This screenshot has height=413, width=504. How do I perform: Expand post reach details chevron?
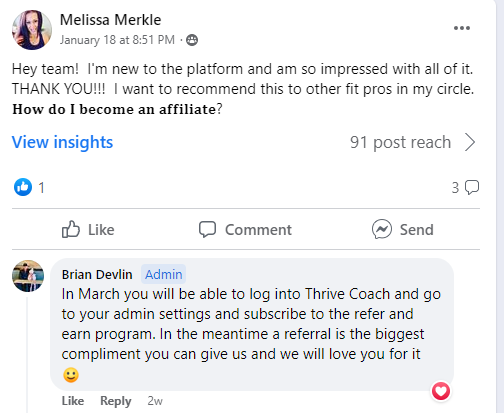(x=470, y=143)
